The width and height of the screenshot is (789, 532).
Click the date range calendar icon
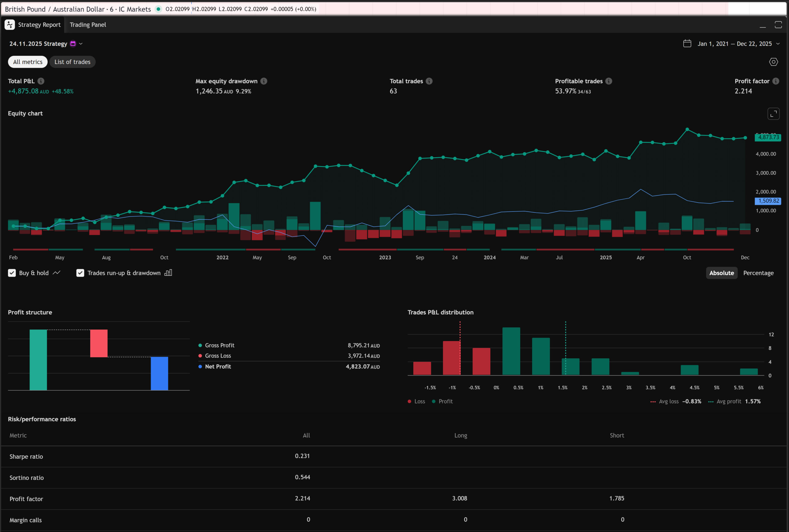[687, 44]
